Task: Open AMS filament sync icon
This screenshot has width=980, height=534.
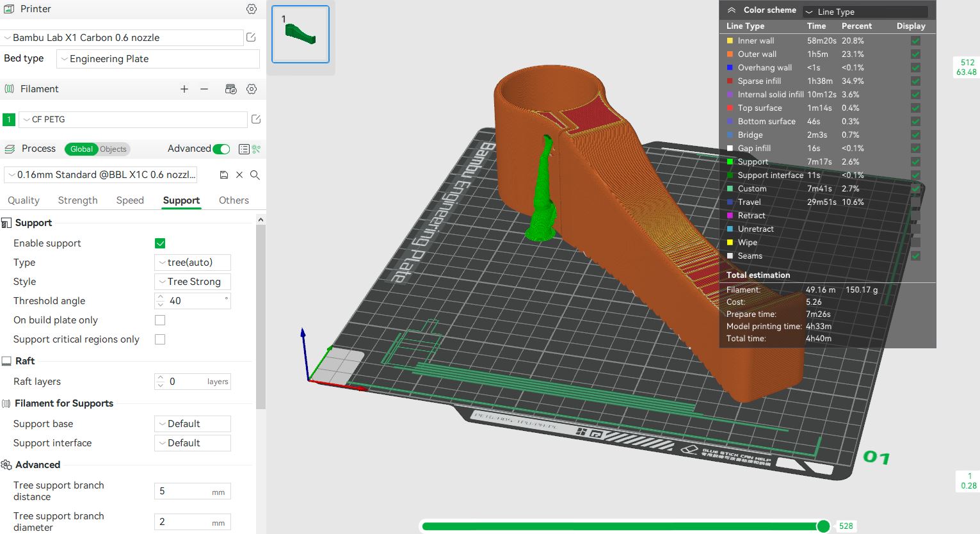Action: (x=231, y=89)
